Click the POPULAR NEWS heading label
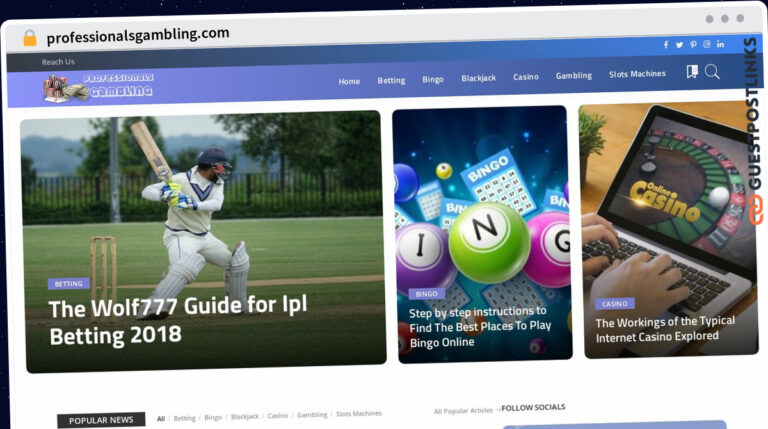This screenshot has height=429, width=768. pyautogui.click(x=101, y=420)
